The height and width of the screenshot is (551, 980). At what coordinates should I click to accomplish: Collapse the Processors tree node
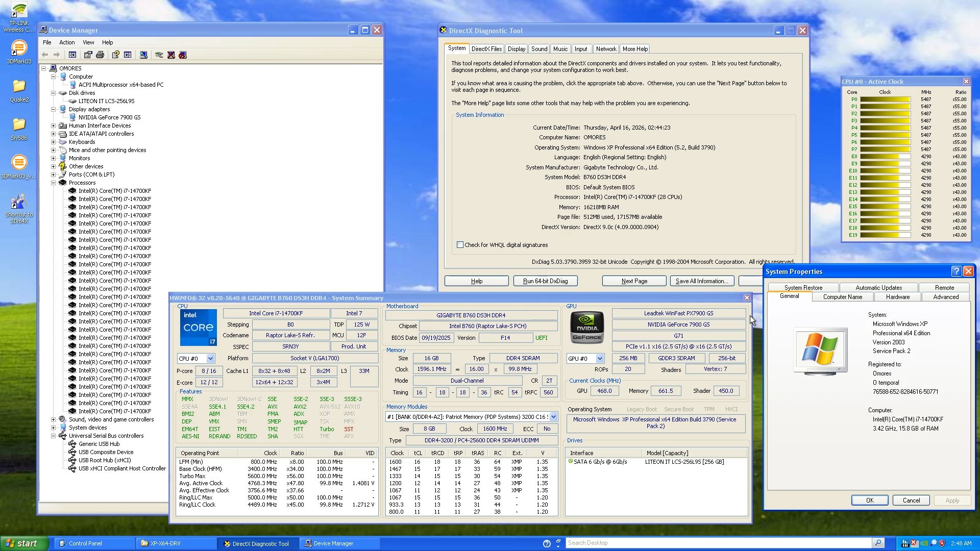[x=53, y=183]
